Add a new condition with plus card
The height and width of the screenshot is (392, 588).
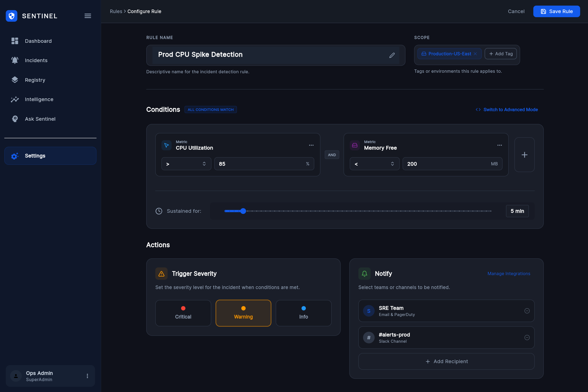524,155
